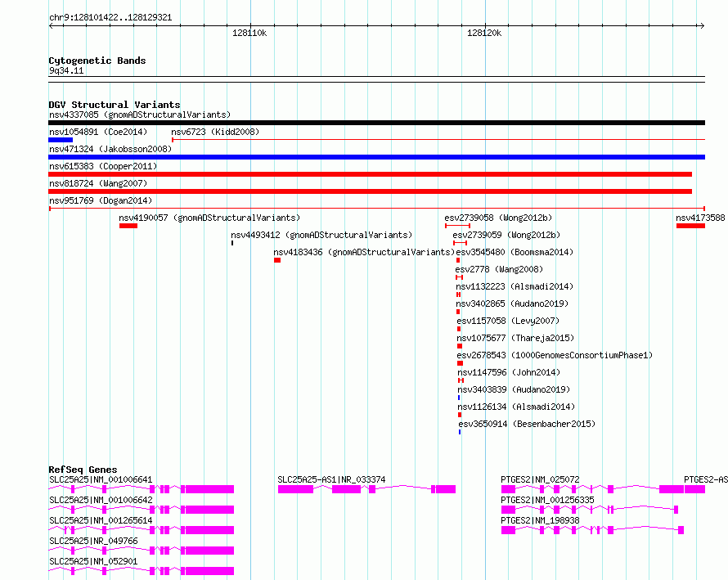Click the ruler's right arrow end
This screenshot has width=728, height=580.
coord(702,25)
